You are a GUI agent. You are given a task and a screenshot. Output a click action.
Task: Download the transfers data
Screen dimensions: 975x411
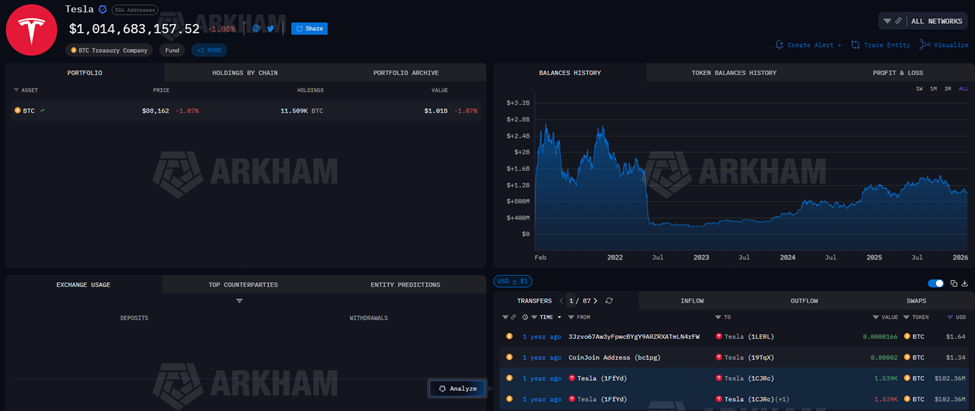[964, 283]
